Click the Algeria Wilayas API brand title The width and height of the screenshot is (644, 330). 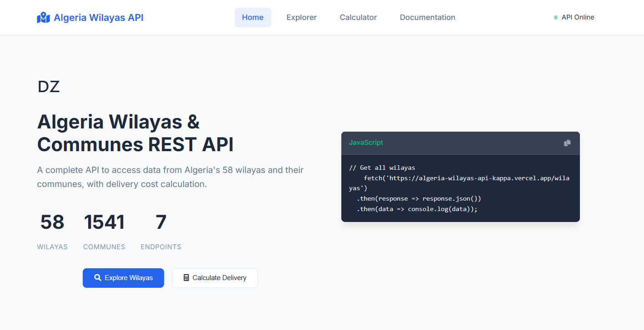[99, 18]
